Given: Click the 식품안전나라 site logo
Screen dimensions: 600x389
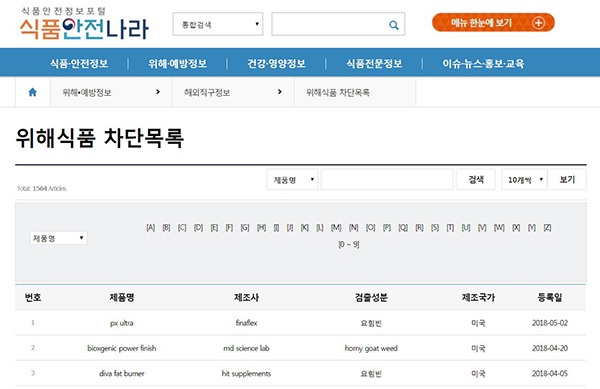Looking at the screenshot, I should [84, 24].
